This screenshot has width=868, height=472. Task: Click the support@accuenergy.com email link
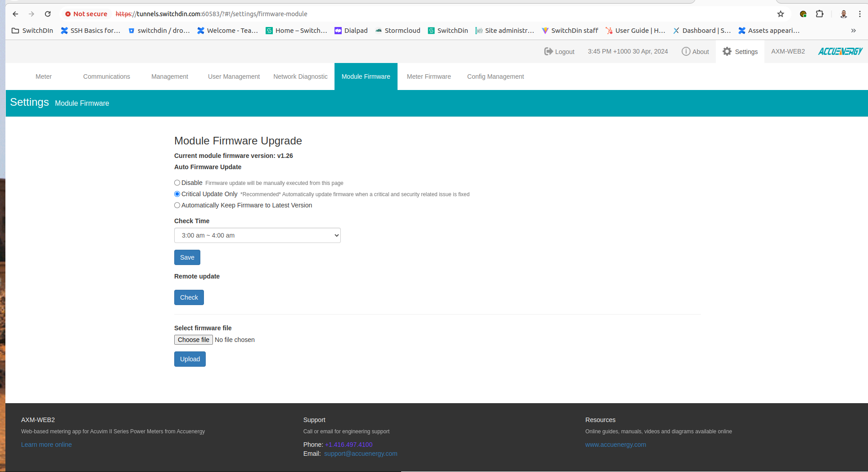tap(361, 454)
